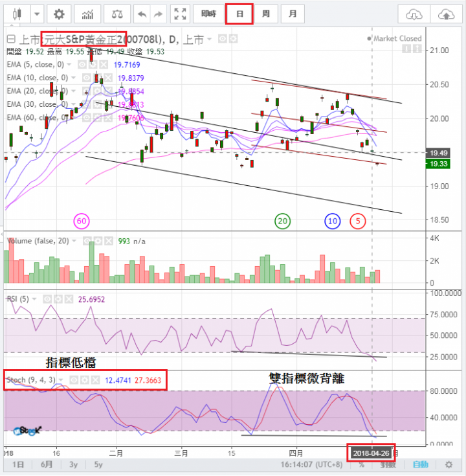Remove the Stoch (9, 4, 3) indicator
Image resolution: width=466 pixels, height=476 pixels.
[95, 380]
